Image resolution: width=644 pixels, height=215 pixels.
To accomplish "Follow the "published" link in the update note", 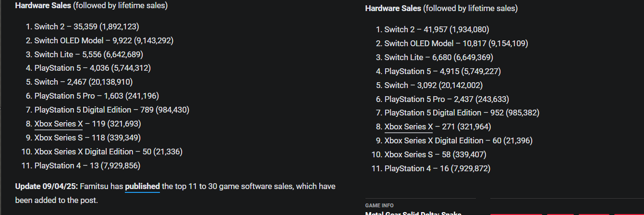I will coord(142,186).
